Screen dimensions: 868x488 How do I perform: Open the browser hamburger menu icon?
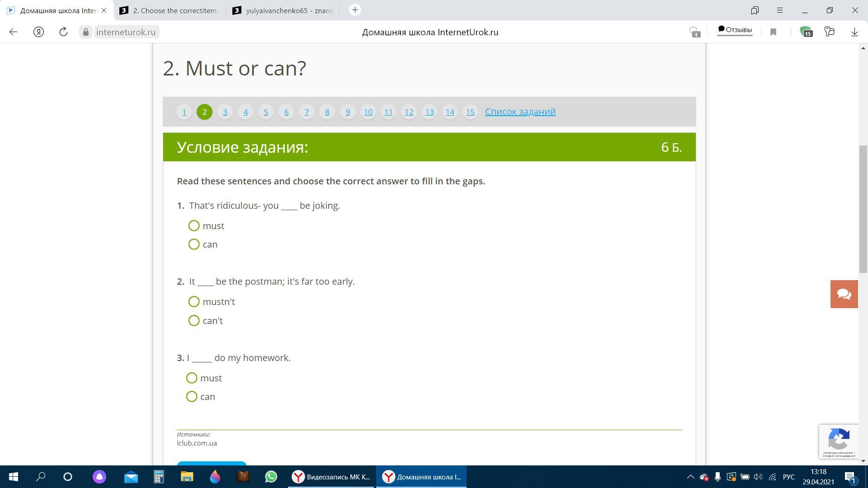[780, 10]
